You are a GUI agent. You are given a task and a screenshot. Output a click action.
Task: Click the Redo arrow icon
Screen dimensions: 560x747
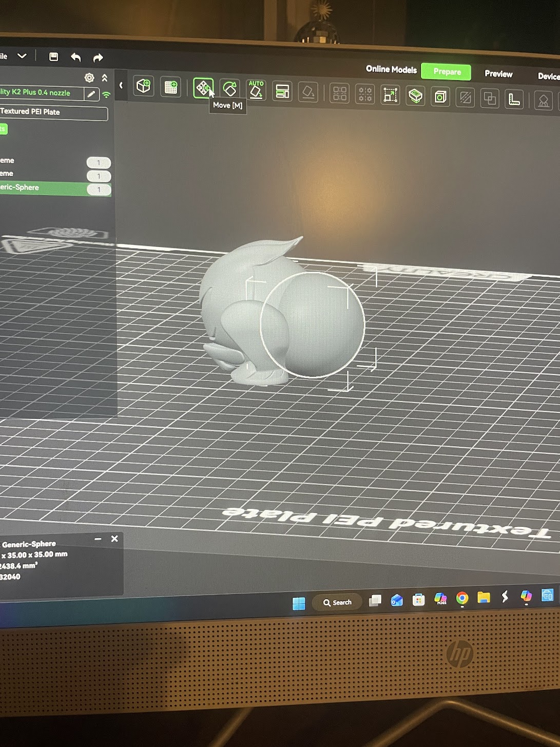coord(98,58)
